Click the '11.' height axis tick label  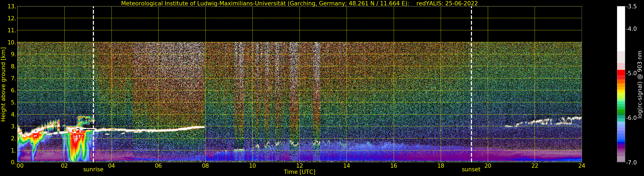(x=12, y=31)
